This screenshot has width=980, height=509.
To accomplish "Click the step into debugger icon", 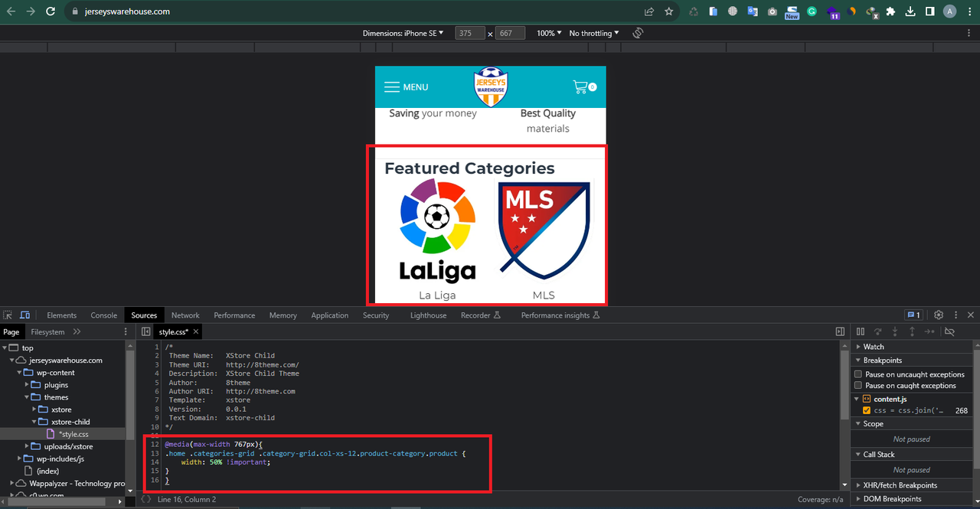I will pyautogui.click(x=894, y=331).
